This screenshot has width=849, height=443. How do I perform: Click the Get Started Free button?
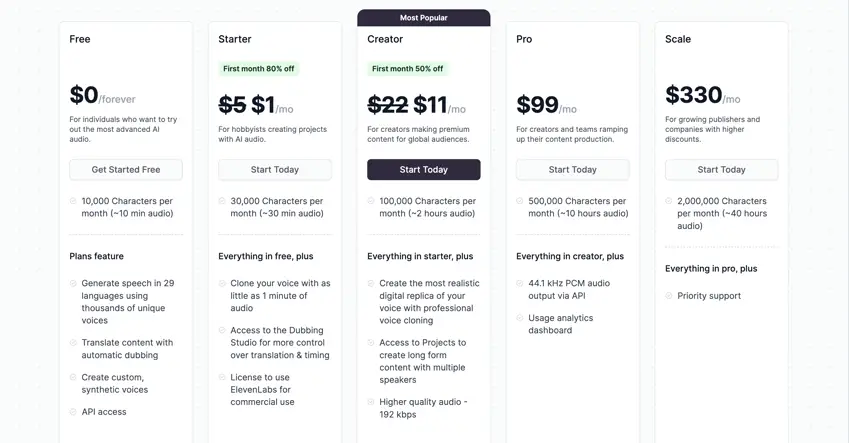[126, 170]
